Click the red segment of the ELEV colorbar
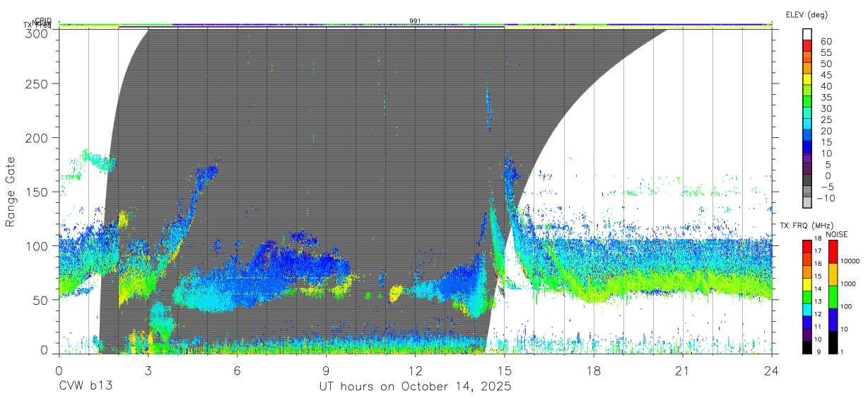This screenshot has width=868, height=401. pos(807,47)
